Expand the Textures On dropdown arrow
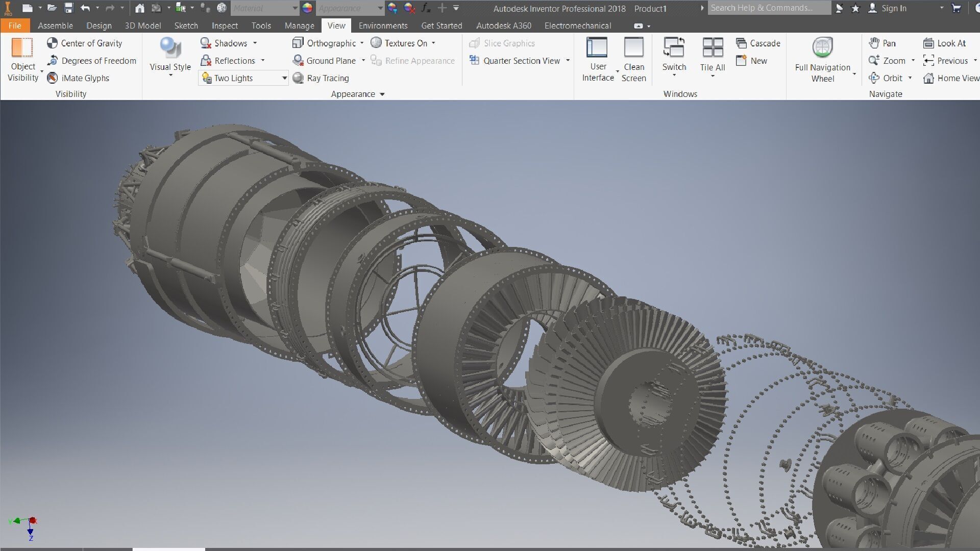 pyautogui.click(x=434, y=43)
